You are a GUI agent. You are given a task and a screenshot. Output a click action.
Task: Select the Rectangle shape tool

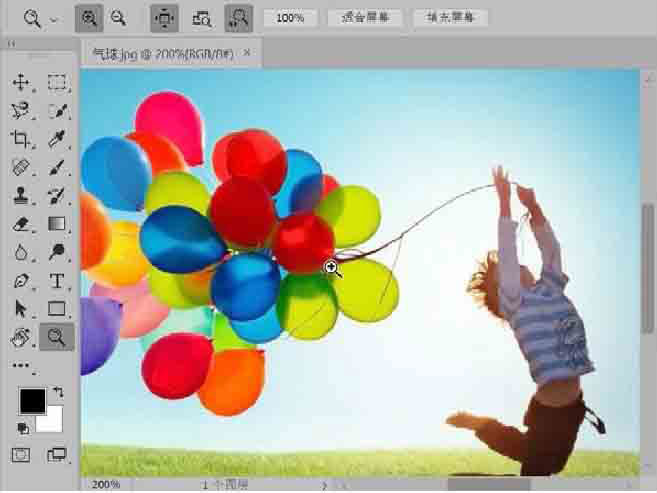click(57, 309)
